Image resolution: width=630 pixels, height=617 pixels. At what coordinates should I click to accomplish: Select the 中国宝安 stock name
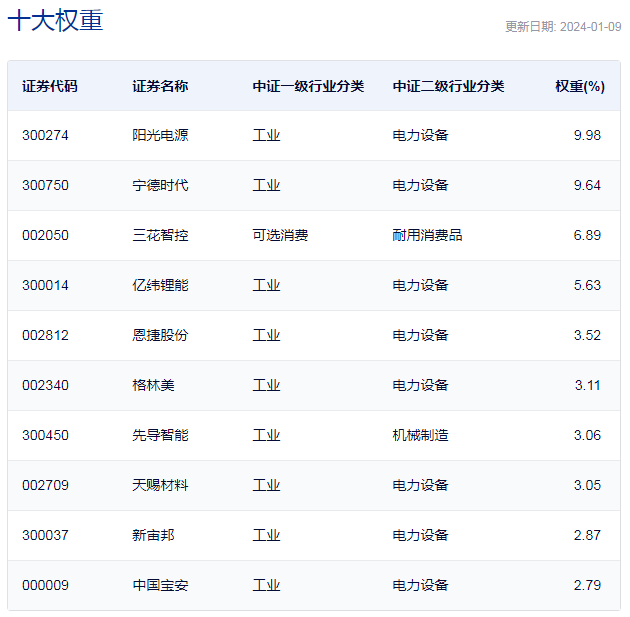click(x=160, y=585)
